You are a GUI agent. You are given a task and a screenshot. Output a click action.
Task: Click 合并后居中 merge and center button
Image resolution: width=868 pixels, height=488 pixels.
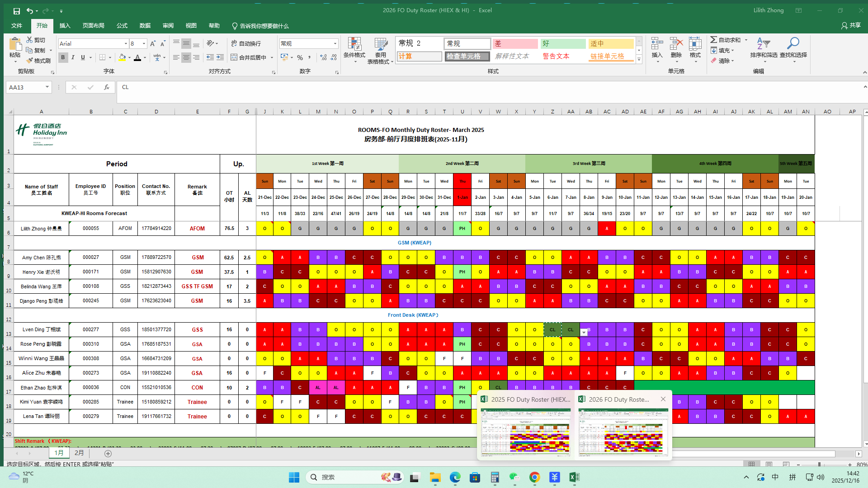click(249, 57)
